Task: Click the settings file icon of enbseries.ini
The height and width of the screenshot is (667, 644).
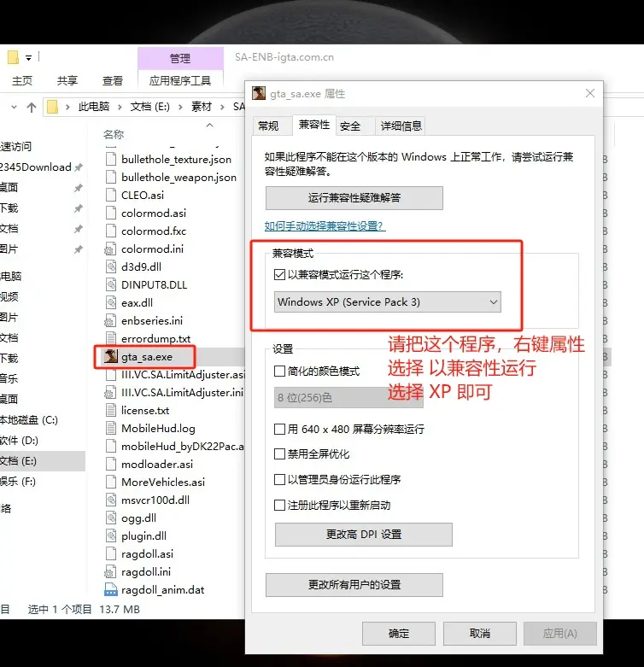Action: pyautogui.click(x=110, y=320)
